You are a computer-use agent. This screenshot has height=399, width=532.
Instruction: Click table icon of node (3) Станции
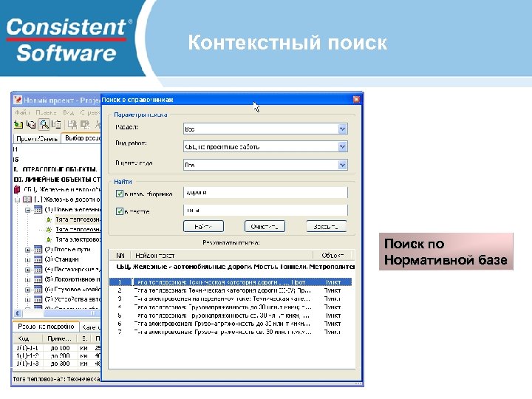tap(38, 259)
